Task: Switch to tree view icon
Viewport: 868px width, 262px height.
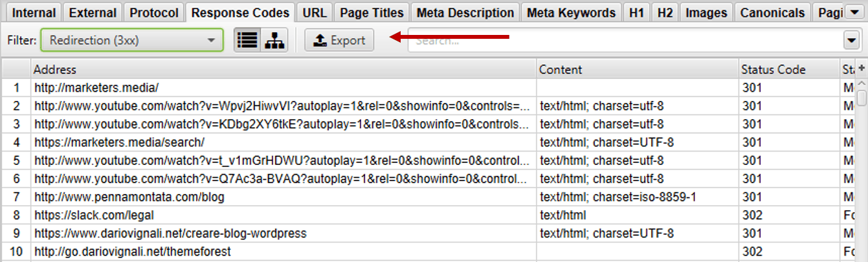Action: point(274,40)
